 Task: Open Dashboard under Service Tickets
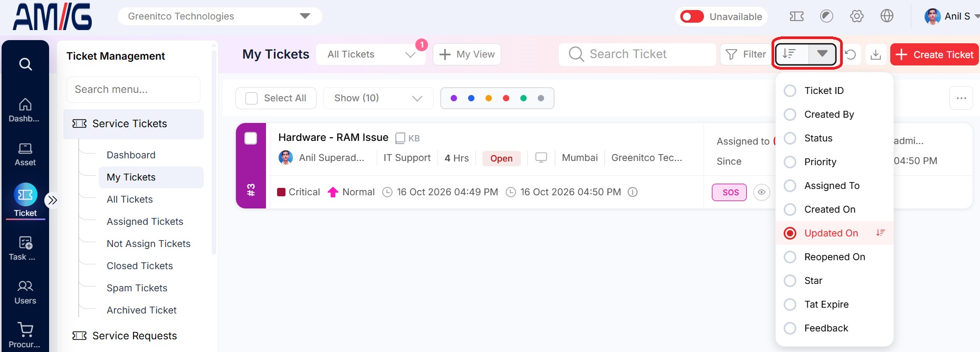[131, 155]
